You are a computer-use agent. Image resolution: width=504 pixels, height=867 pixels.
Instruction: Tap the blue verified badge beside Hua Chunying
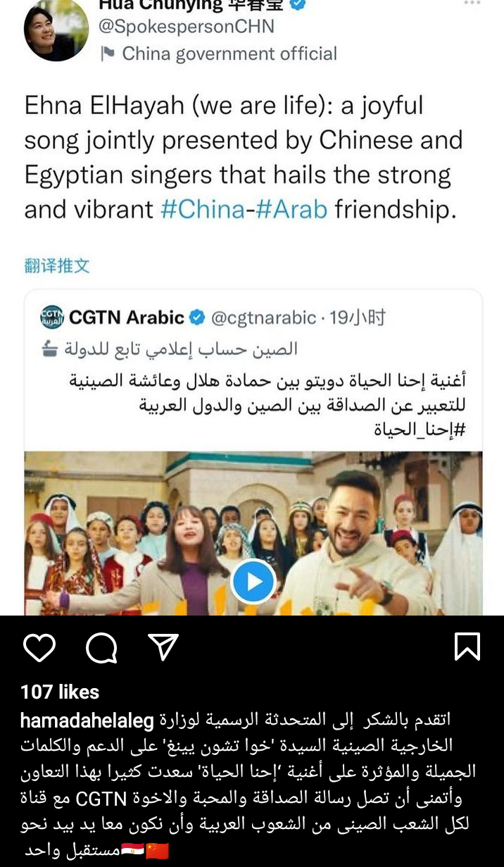click(298, 4)
